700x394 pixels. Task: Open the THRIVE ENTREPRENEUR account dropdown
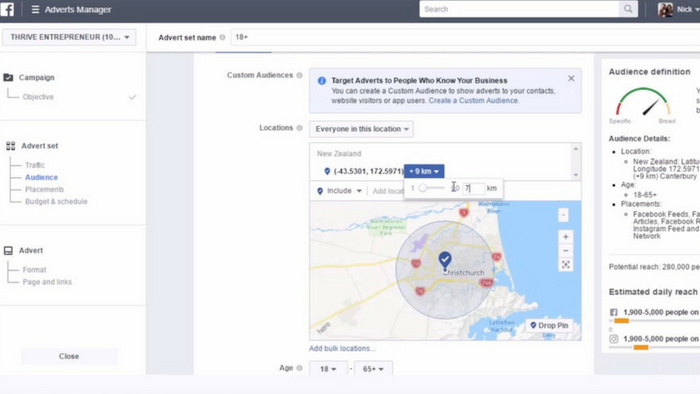point(69,37)
